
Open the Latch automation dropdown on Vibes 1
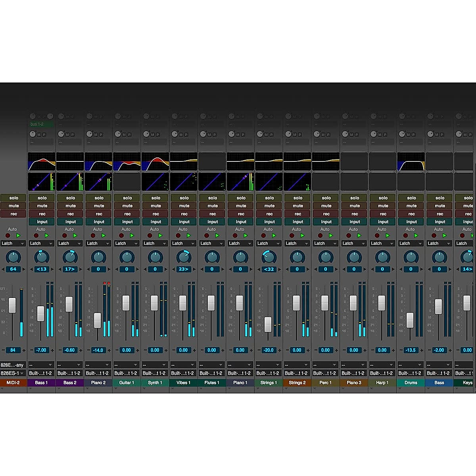point(183,243)
